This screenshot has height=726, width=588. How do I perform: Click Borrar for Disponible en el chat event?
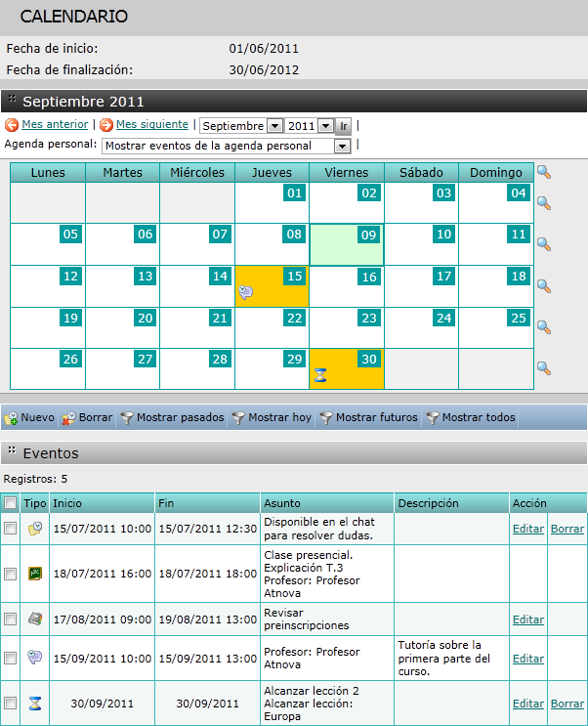click(x=567, y=529)
